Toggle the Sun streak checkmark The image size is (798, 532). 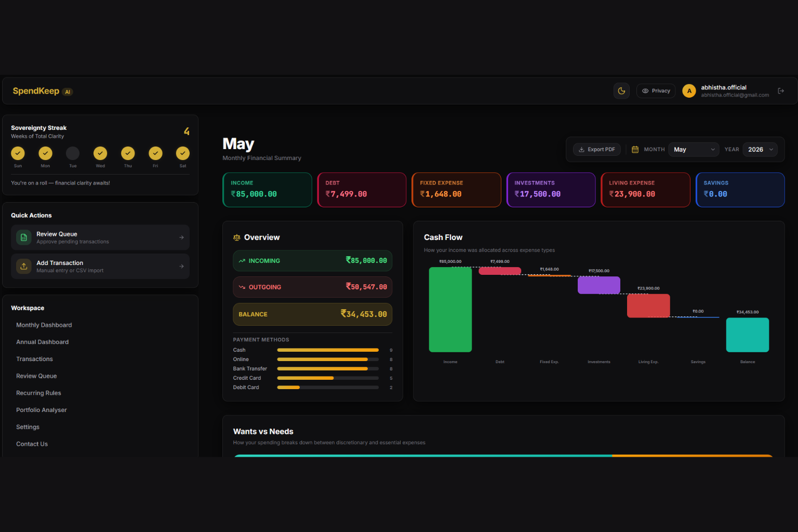pos(18,153)
